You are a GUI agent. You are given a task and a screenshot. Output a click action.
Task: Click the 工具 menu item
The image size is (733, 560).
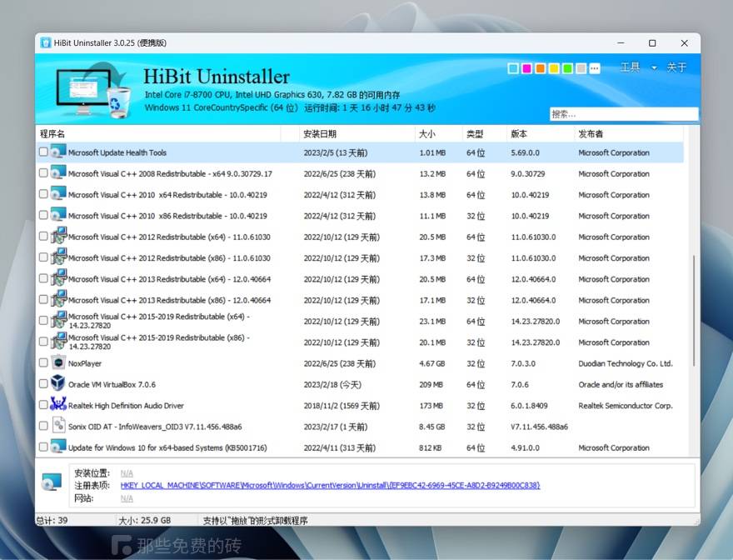pyautogui.click(x=632, y=67)
